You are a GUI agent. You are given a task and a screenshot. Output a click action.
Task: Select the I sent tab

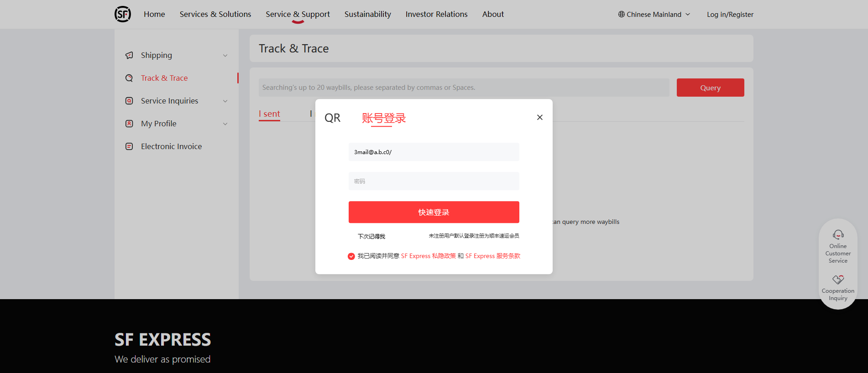pyautogui.click(x=269, y=114)
